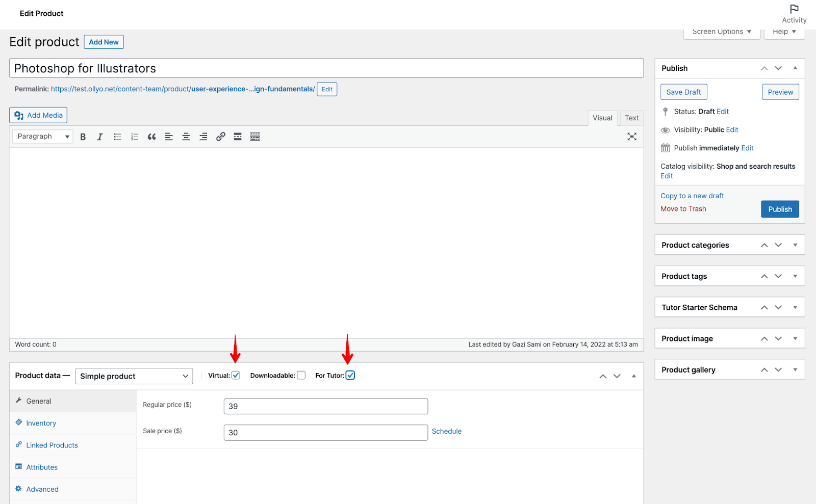Open Add Media dialog
This screenshot has width=816, height=504.
[x=38, y=115]
